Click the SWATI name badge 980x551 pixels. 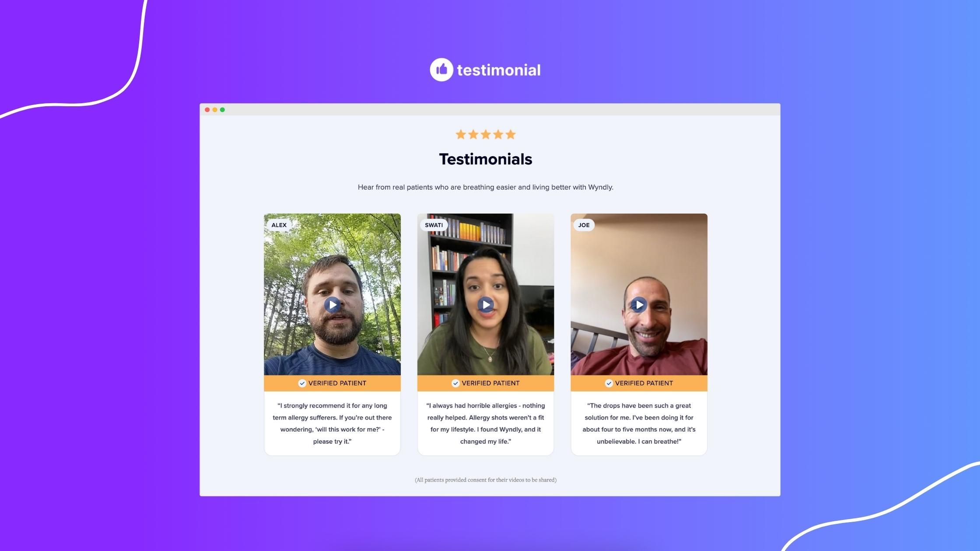[433, 225]
